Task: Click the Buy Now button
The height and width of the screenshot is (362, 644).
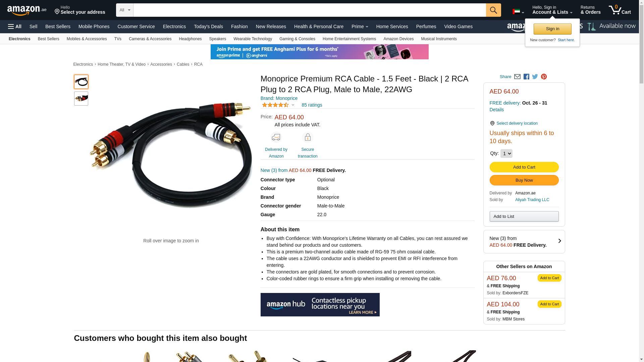Action: 524,180
